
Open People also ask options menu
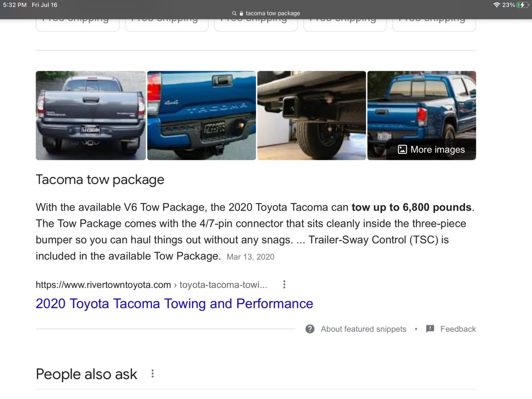153,374
